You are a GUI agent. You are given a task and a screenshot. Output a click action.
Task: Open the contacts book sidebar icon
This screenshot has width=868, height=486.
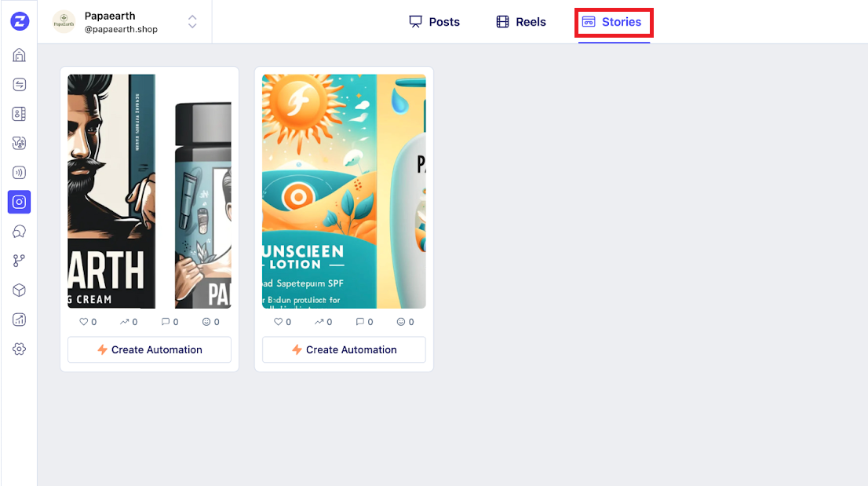pos(20,114)
